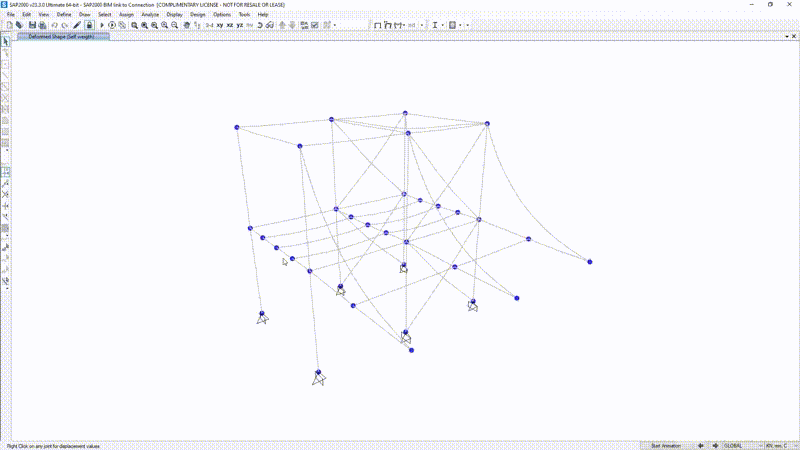Click the left arrow step button

(701, 445)
